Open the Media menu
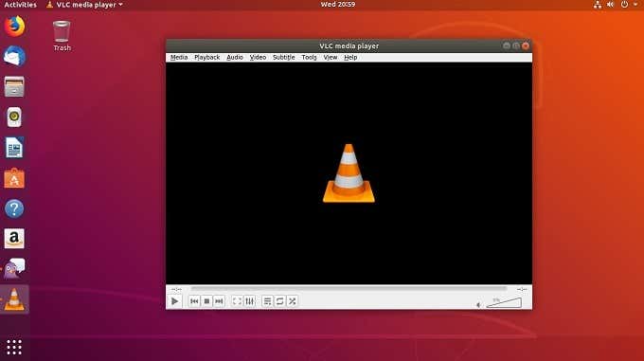This screenshot has width=644, height=361. [179, 58]
